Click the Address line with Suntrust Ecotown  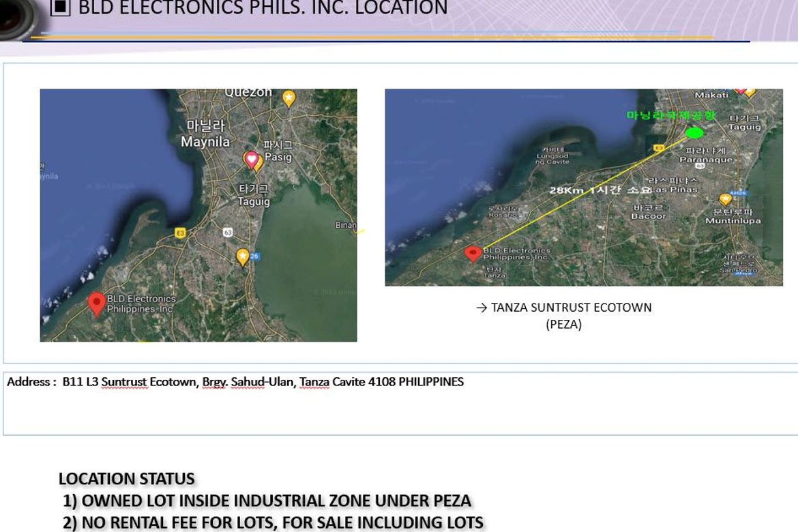click(x=235, y=382)
